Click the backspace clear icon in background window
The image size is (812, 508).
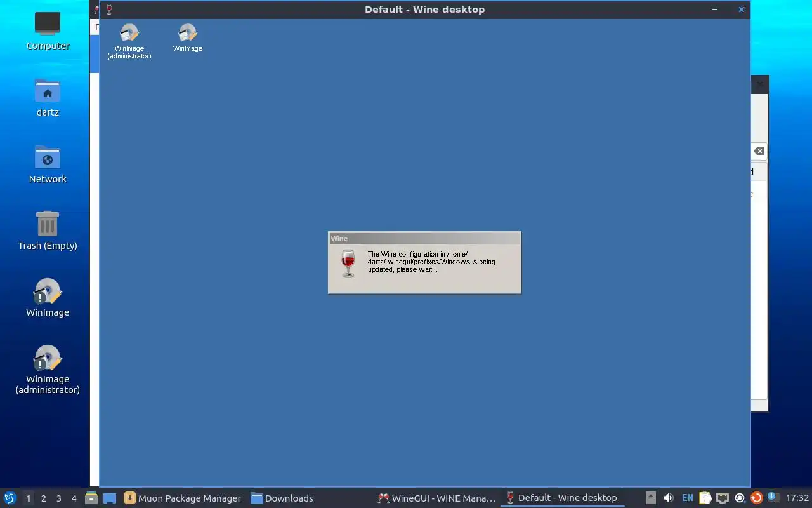coord(759,151)
